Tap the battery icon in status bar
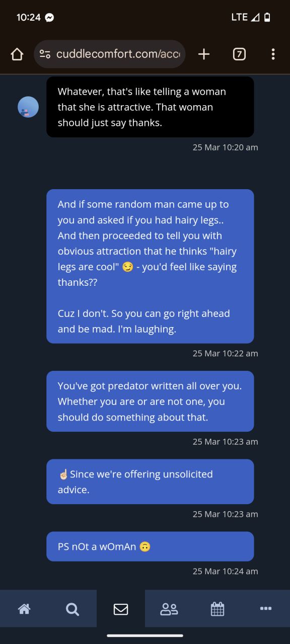 coord(267,17)
